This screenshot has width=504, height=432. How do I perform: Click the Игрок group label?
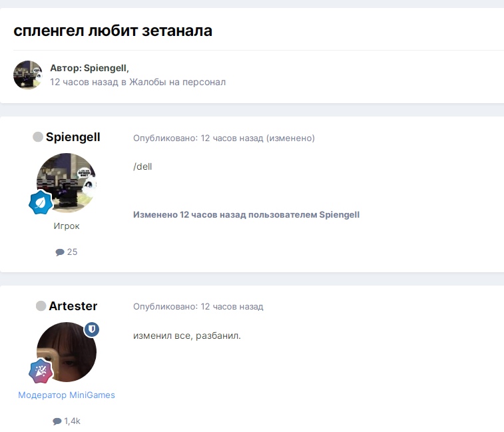click(x=67, y=226)
